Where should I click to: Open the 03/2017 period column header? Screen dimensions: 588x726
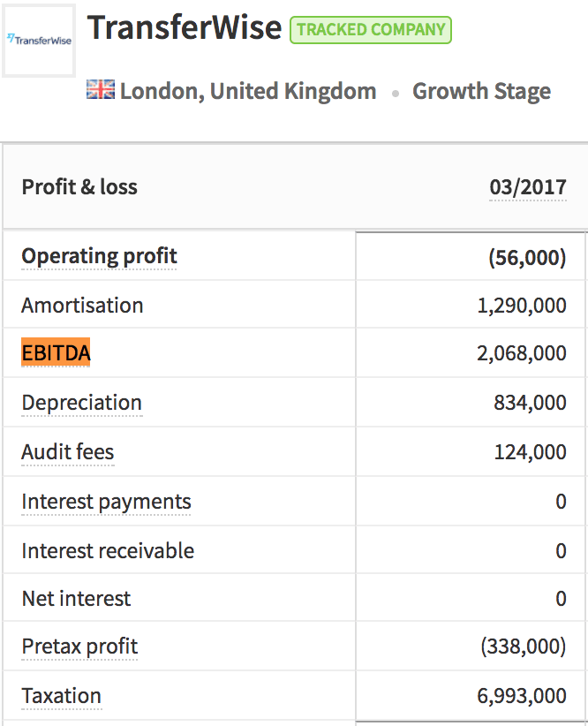528,187
